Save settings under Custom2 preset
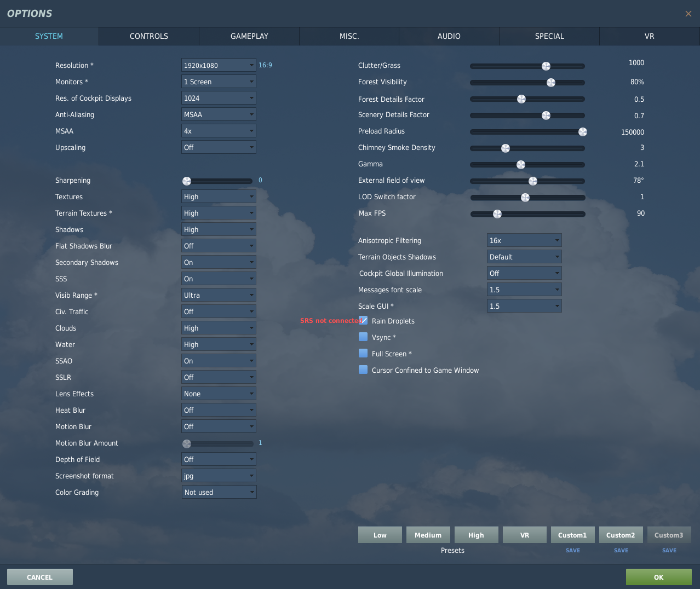 [x=621, y=550]
